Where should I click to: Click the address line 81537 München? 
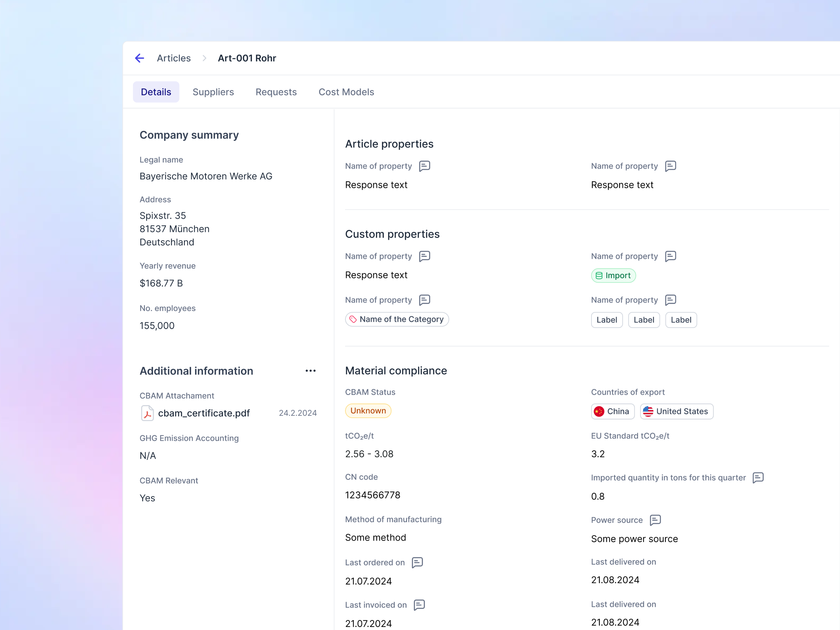[174, 229]
